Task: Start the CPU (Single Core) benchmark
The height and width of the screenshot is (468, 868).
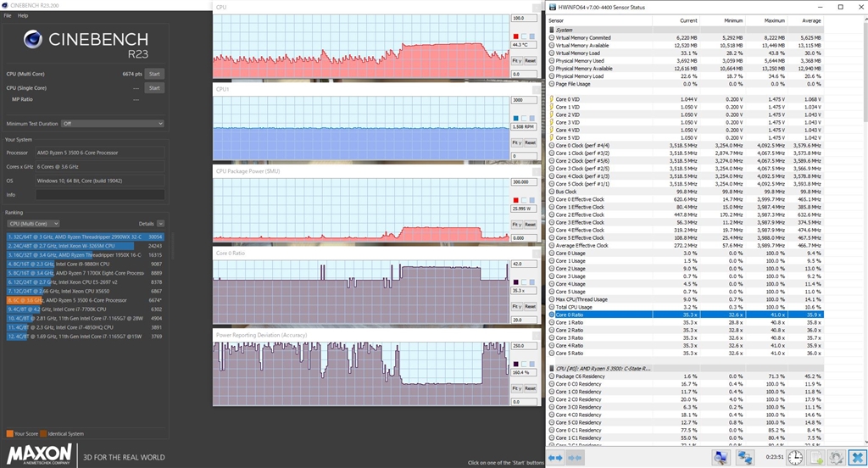Action: point(154,88)
